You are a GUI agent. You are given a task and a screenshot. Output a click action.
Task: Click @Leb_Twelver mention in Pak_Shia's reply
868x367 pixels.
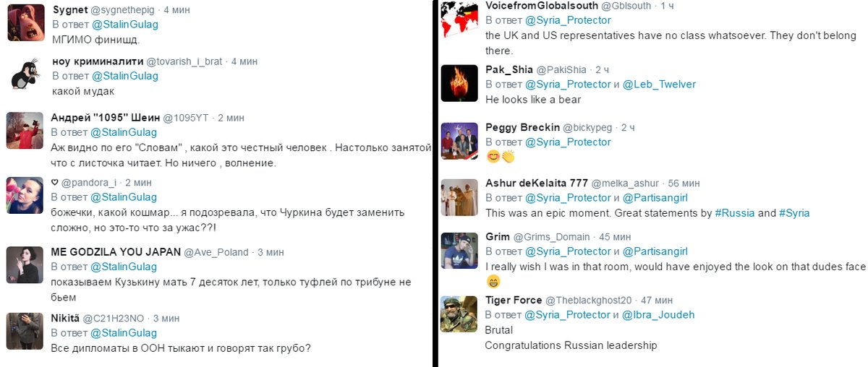pos(659,84)
